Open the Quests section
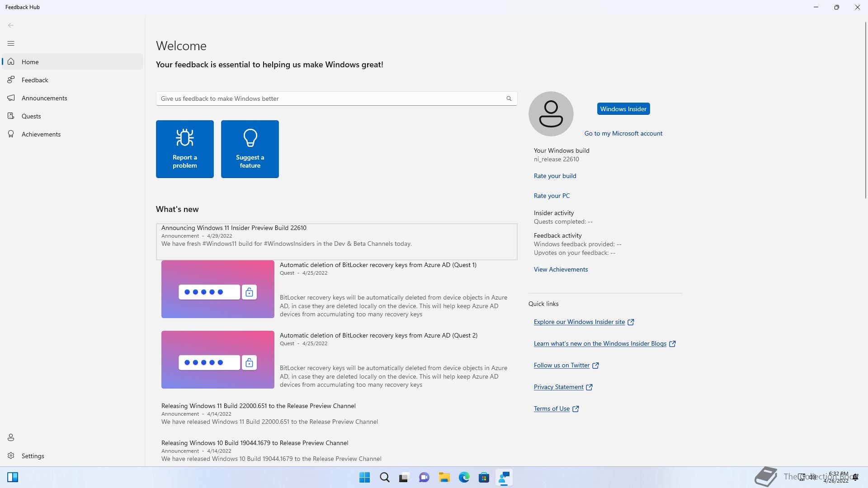 pos(72,116)
